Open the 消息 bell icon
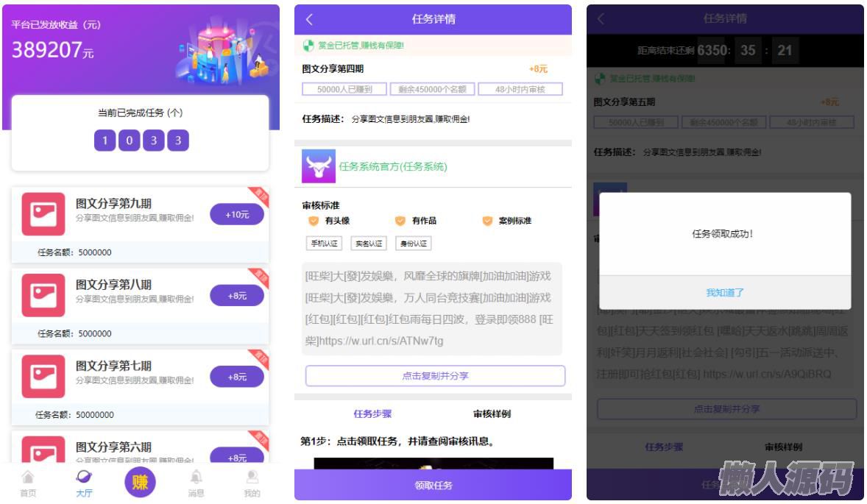 pyautogui.click(x=196, y=478)
